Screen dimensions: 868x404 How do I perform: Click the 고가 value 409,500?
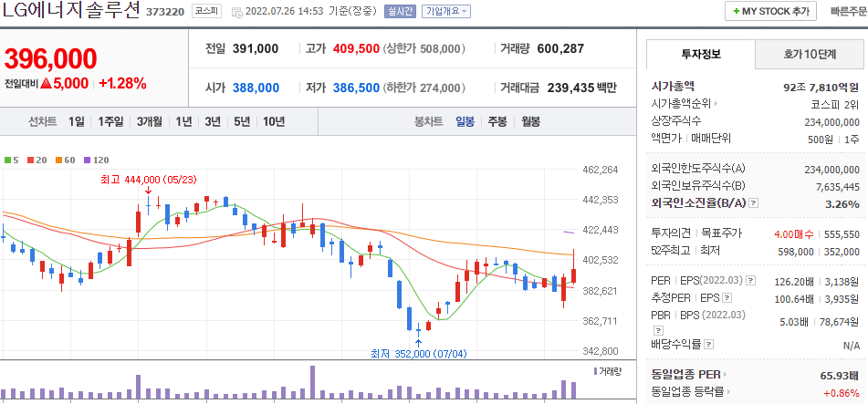coord(356,48)
